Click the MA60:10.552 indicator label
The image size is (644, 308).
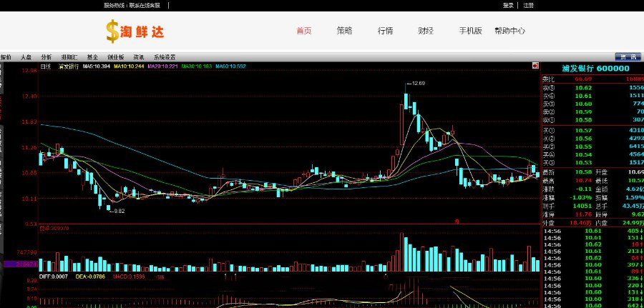point(231,66)
